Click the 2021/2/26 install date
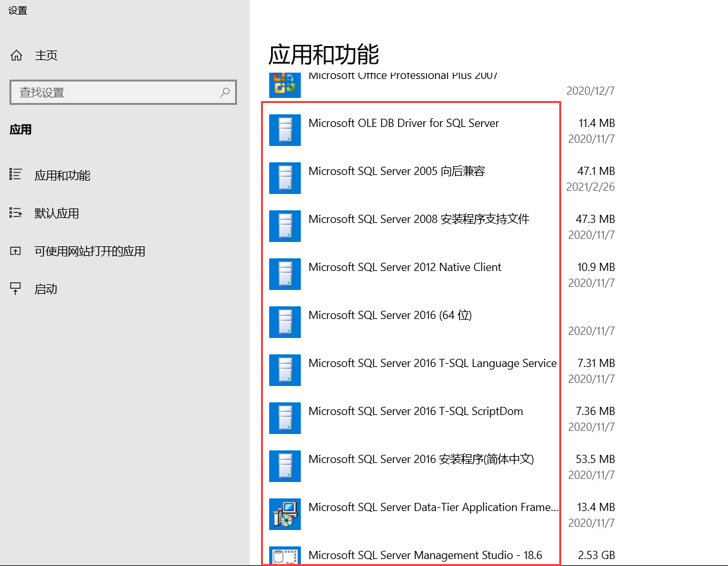Image resolution: width=728 pixels, height=566 pixels. click(x=591, y=187)
